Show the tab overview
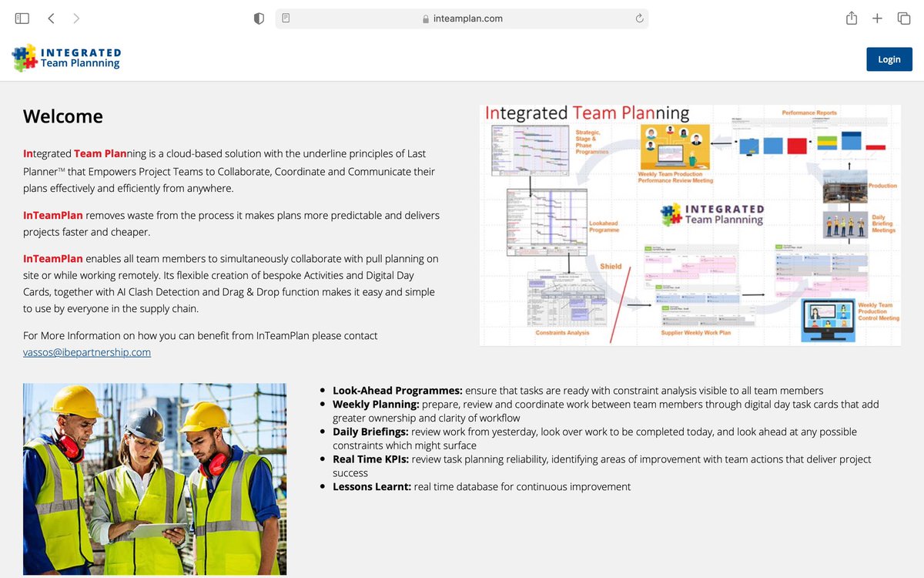 point(903,18)
